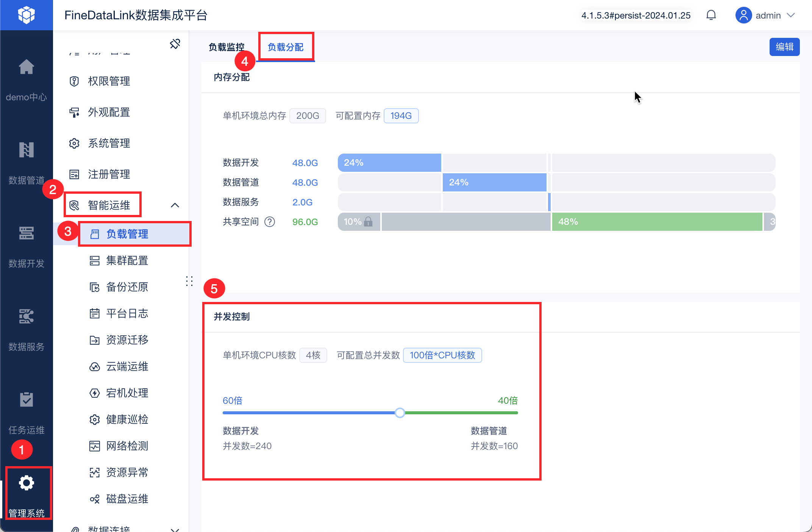This screenshot has width=812, height=532.
Task: Collapse the 智能运维 menu chevron
Action: pyautogui.click(x=175, y=205)
